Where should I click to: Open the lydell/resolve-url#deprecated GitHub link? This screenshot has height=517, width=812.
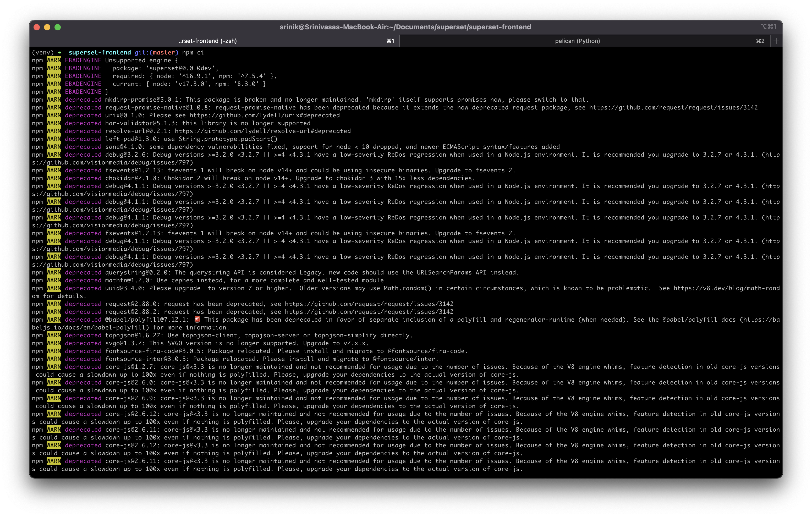pyautogui.click(x=263, y=131)
